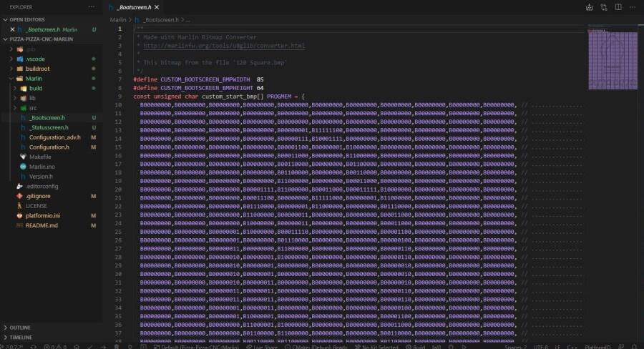Open editor more actions ellipsis
644x349 pixels.
point(633,7)
